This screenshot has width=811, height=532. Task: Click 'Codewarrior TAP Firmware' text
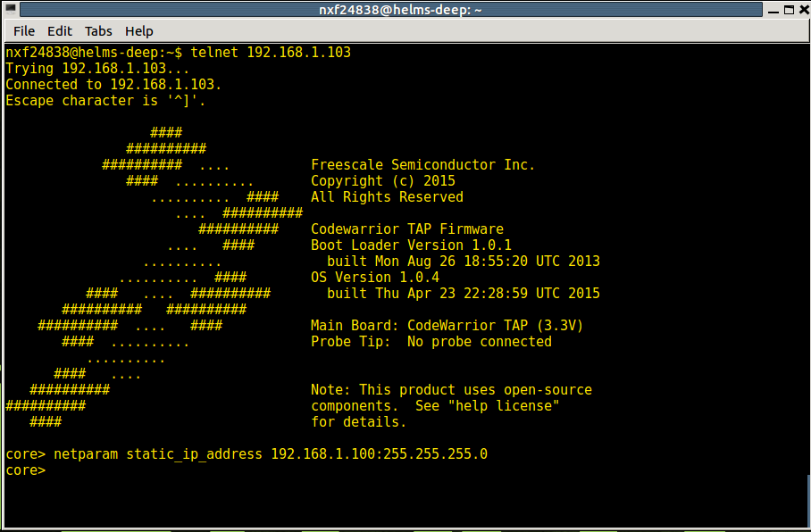(x=407, y=229)
